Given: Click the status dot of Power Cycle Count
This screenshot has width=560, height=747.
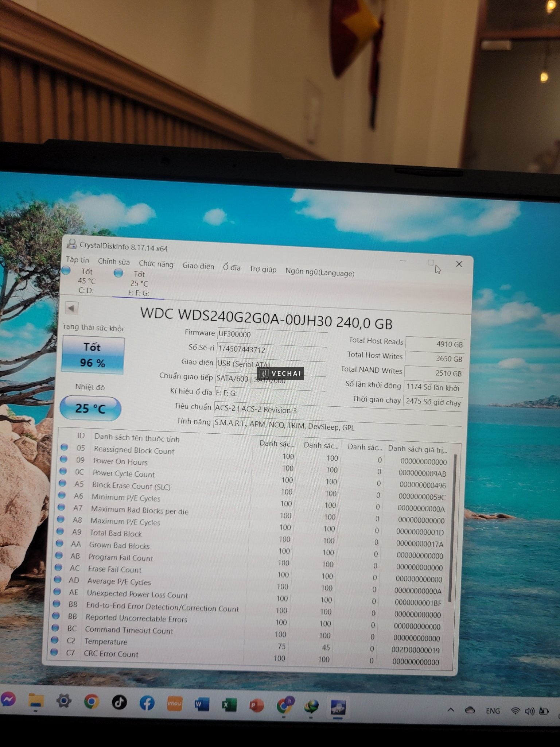Looking at the screenshot, I should 63,471.
